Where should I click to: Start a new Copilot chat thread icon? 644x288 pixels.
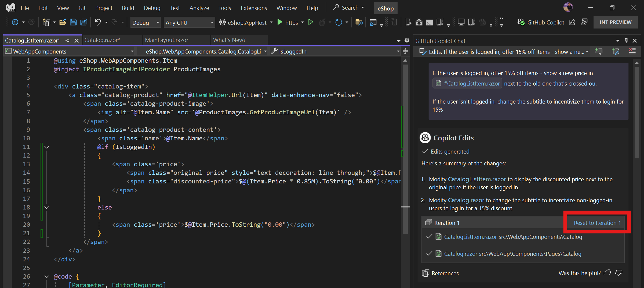(x=599, y=51)
